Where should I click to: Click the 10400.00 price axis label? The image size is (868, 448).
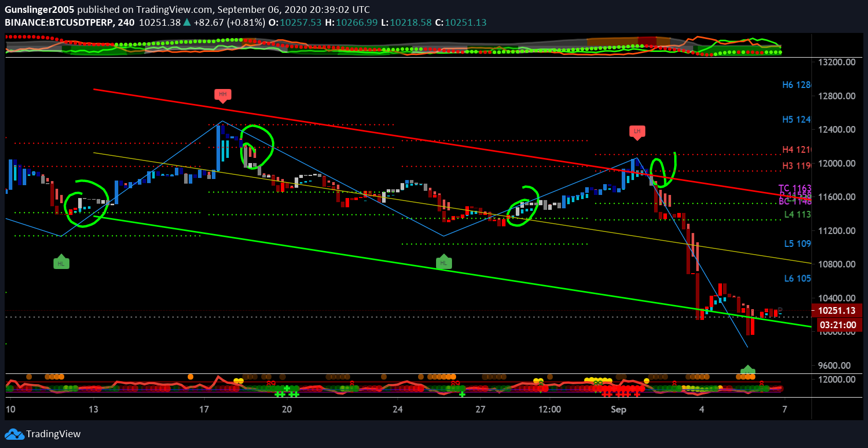click(837, 298)
